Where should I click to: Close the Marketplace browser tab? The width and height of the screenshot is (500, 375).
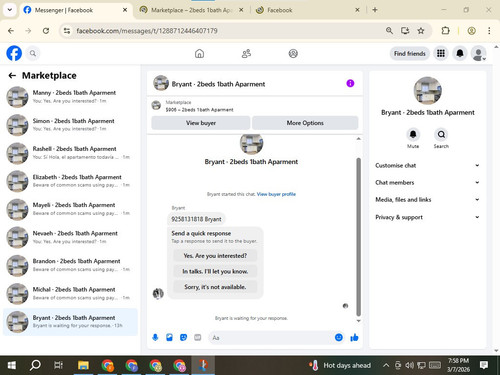241,10
